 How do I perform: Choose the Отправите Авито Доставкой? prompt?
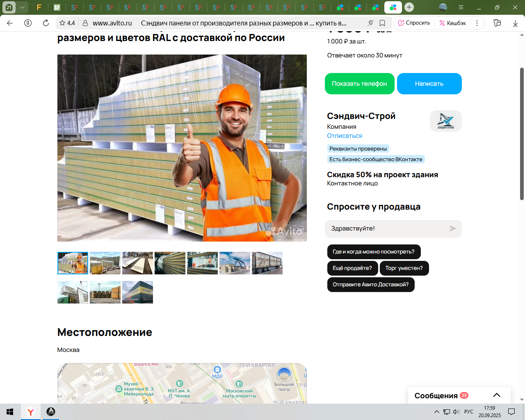tap(371, 285)
